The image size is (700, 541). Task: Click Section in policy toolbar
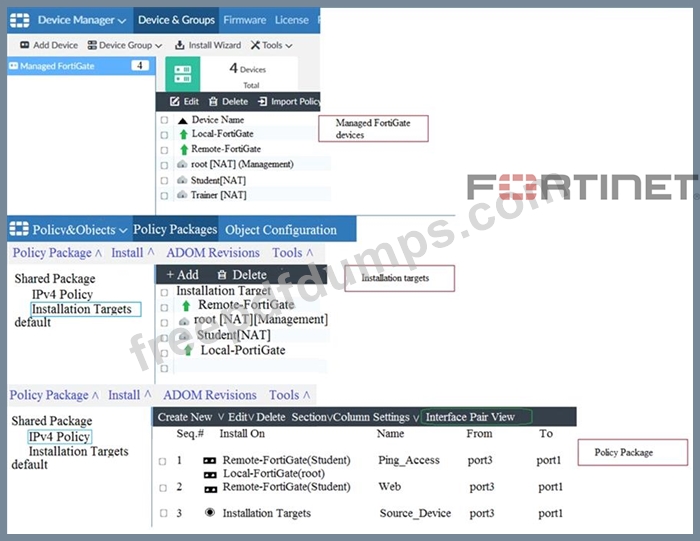coord(309,417)
